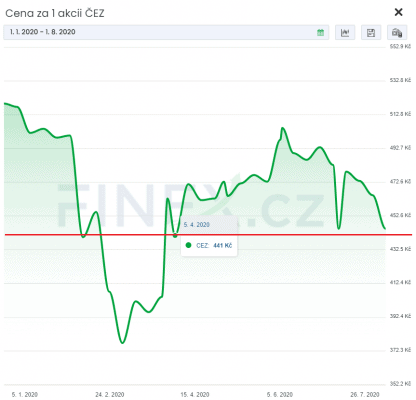Click the x-axis label 5. 1. 2020

click(25, 394)
